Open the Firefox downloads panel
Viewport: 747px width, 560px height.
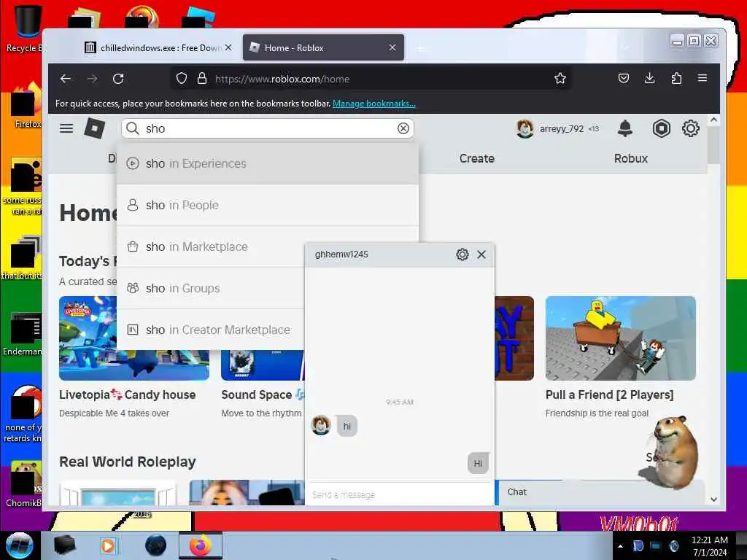(649, 79)
